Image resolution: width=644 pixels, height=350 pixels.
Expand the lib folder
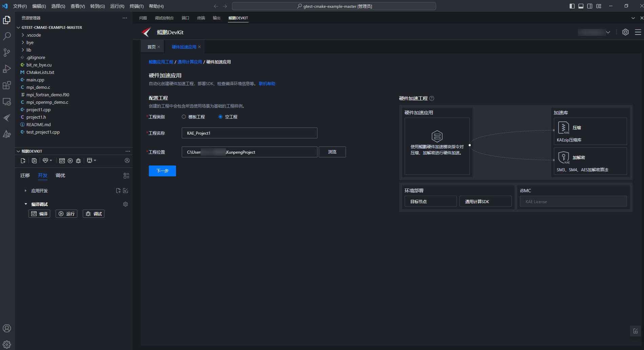(23, 50)
